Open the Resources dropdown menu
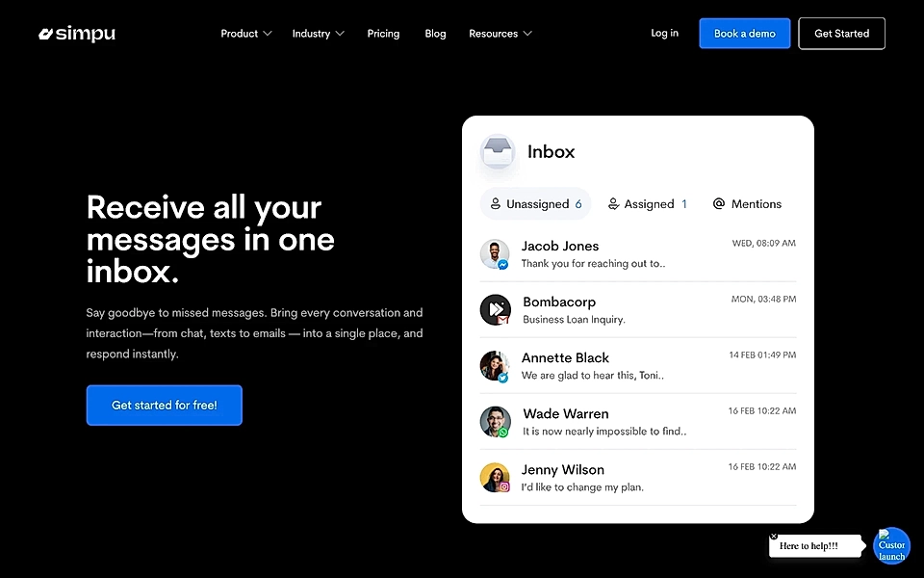This screenshot has width=924, height=578. [500, 33]
